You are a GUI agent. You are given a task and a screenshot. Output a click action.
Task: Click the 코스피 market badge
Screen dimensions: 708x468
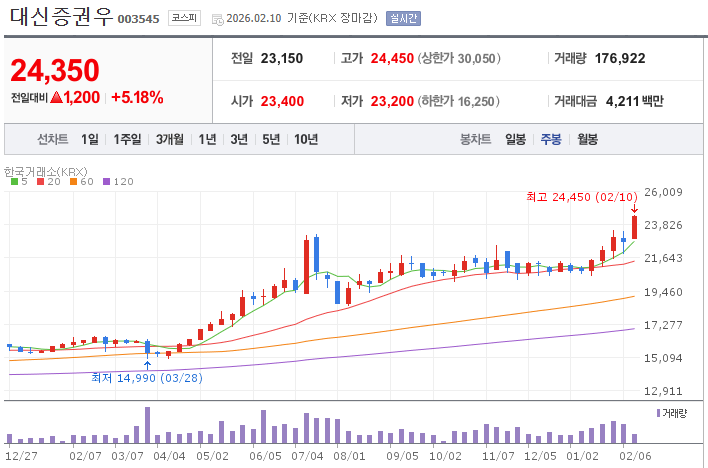coord(183,18)
